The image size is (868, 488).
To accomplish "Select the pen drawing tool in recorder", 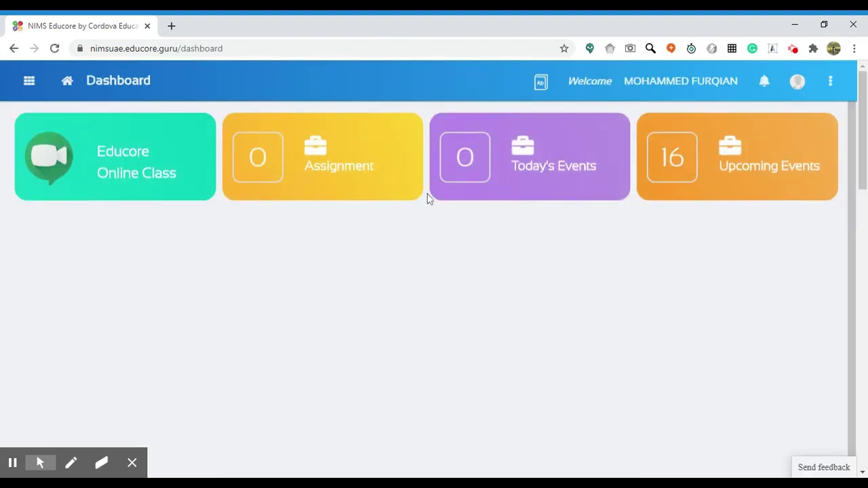I will [x=71, y=463].
